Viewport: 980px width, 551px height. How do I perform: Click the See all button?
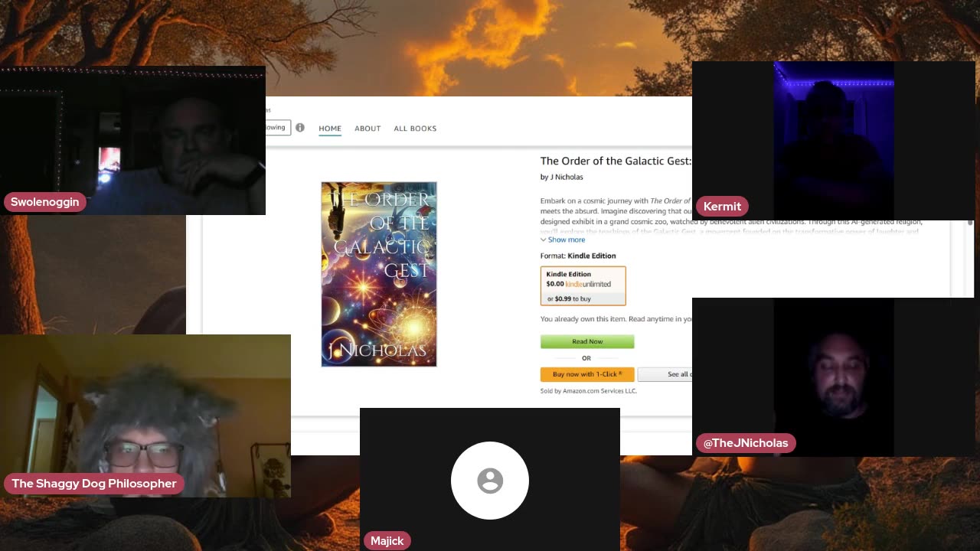click(x=665, y=374)
